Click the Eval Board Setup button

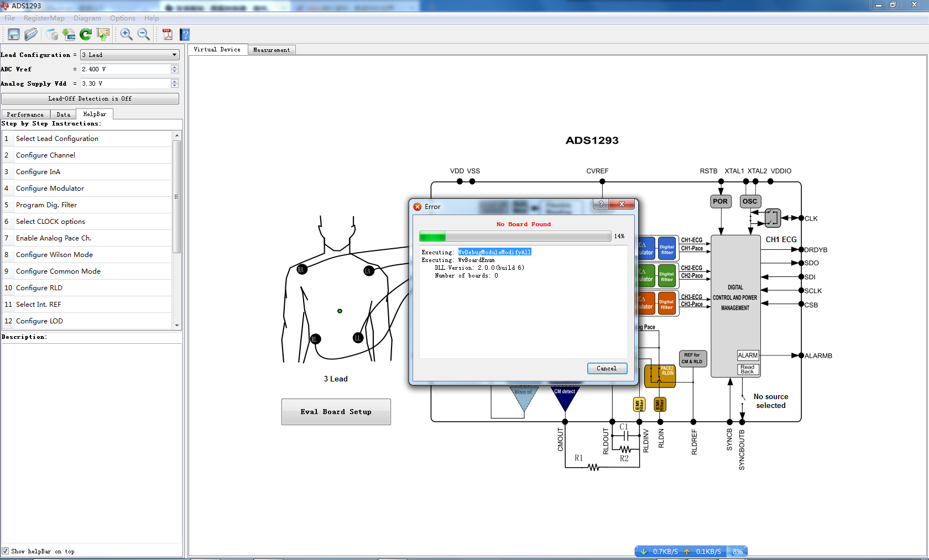click(x=336, y=412)
